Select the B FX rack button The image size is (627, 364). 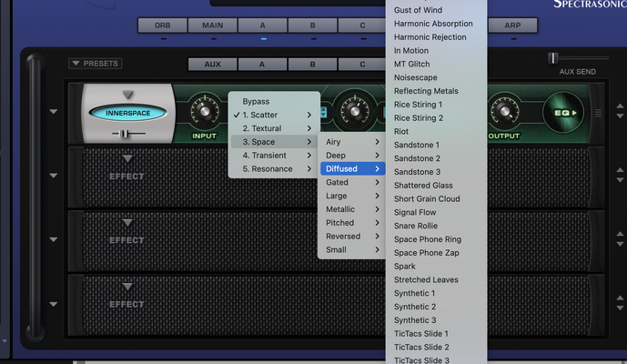coord(312,64)
